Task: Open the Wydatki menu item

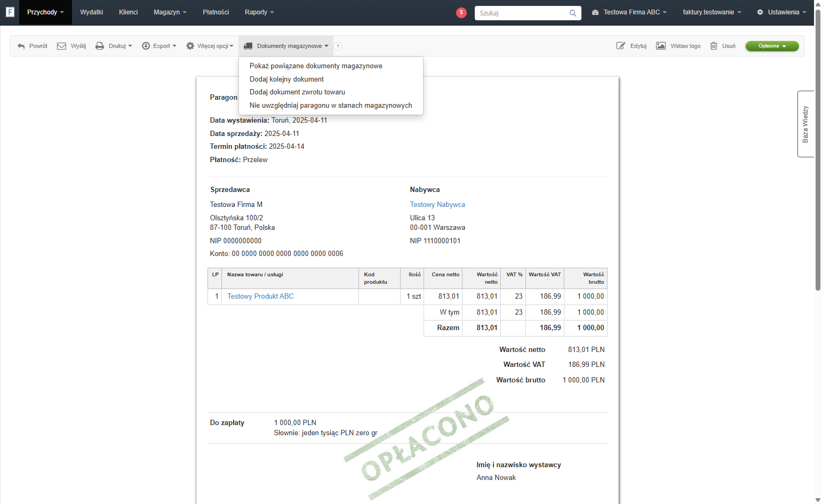Action: point(91,12)
